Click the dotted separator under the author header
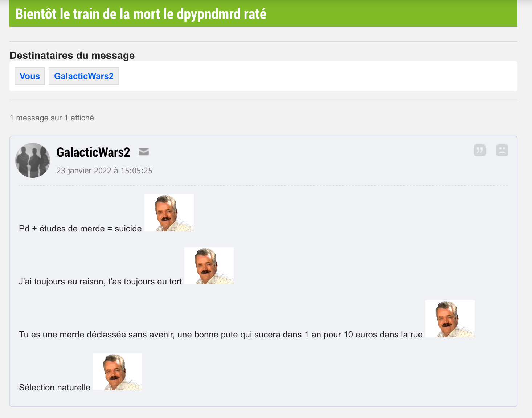This screenshot has height=418, width=532. pyautogui.click(x=263, y=185)
